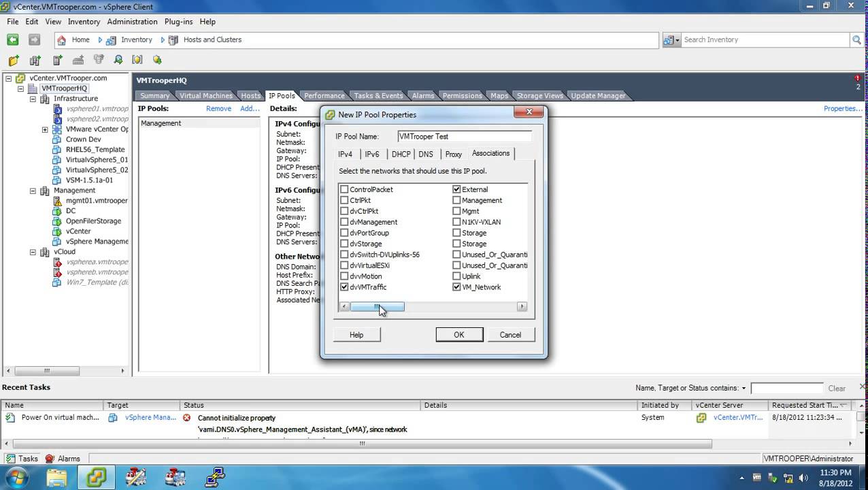Click the Crown Dev virtual machine icon
The image size is (868, 490).
[x=57, y=140]
